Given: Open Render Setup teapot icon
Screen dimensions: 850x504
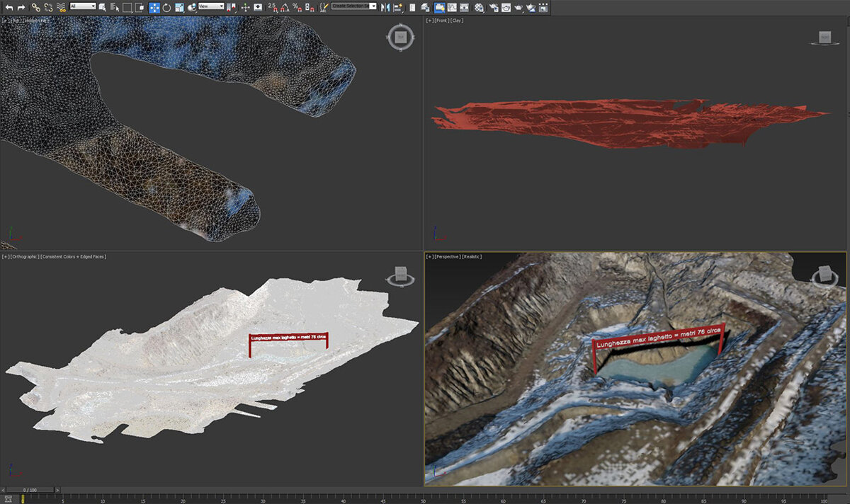Looking at the screenshot, I should pos(493,7).
